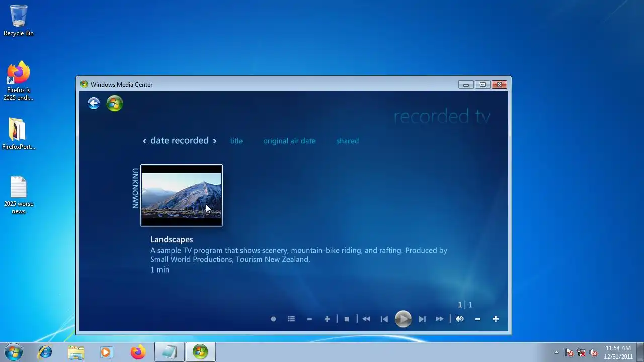Fast forward the recording
644x362 pixels.
(x=440, y=319)
